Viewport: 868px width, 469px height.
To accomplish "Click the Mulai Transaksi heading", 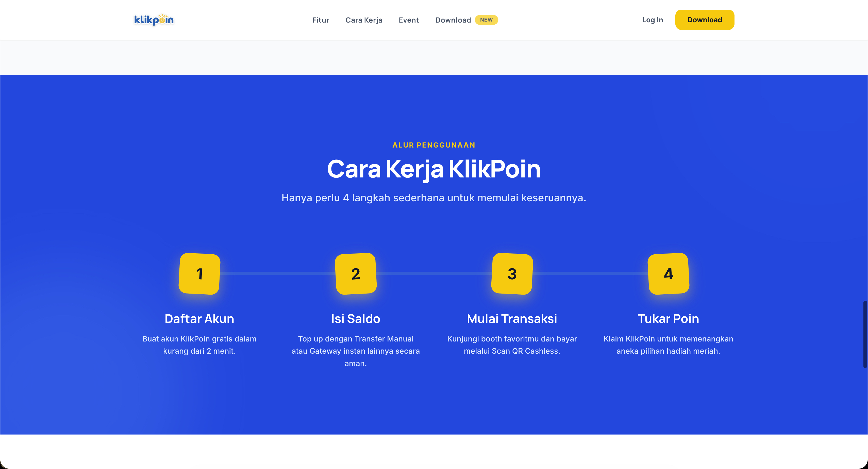I will (x=512, y=318).
